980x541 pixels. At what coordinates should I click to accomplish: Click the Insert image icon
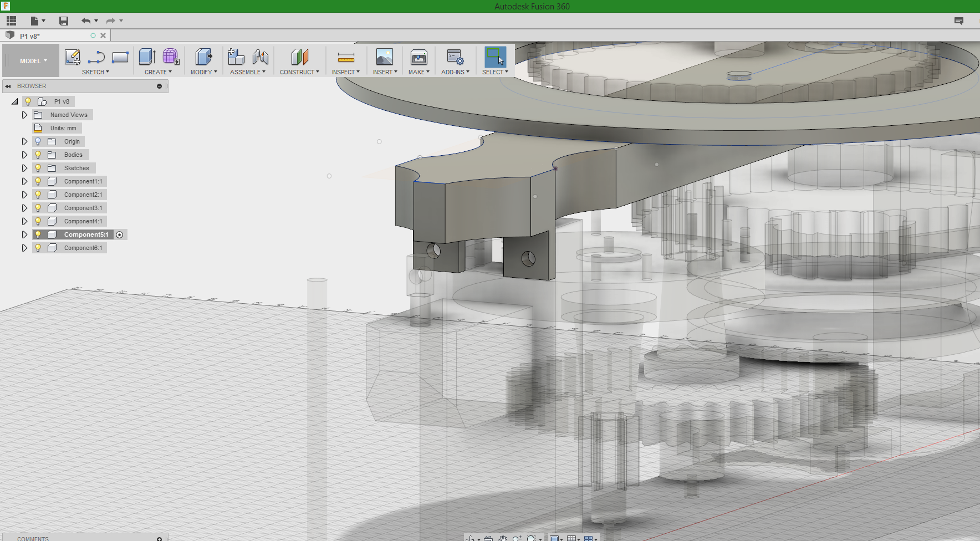[x=384, y=57]
